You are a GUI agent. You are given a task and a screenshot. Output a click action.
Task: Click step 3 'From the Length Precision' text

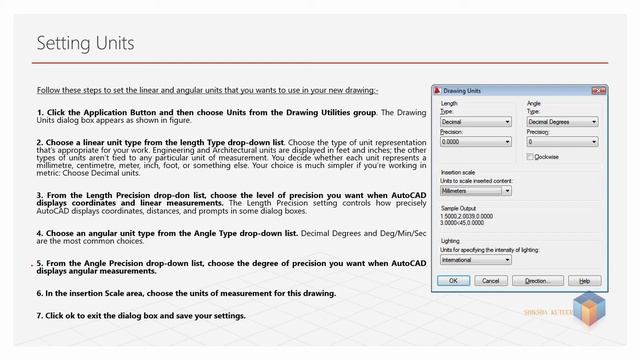pos(231,203)
